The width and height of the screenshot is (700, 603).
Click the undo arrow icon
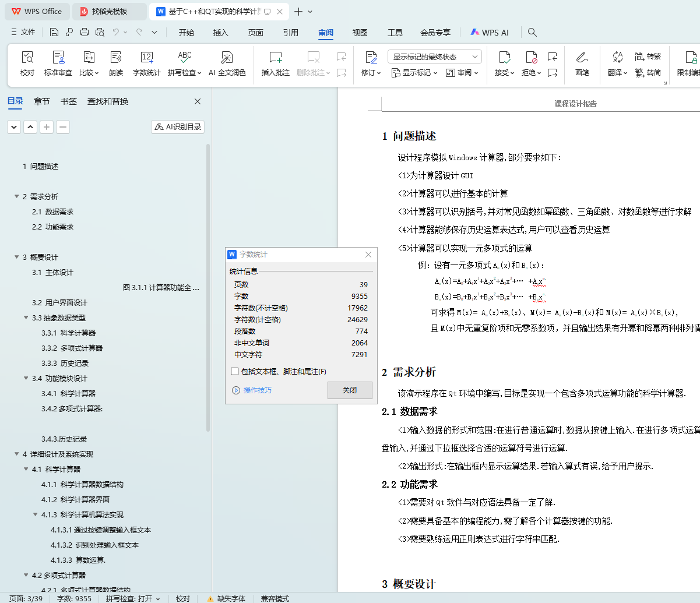116,33
